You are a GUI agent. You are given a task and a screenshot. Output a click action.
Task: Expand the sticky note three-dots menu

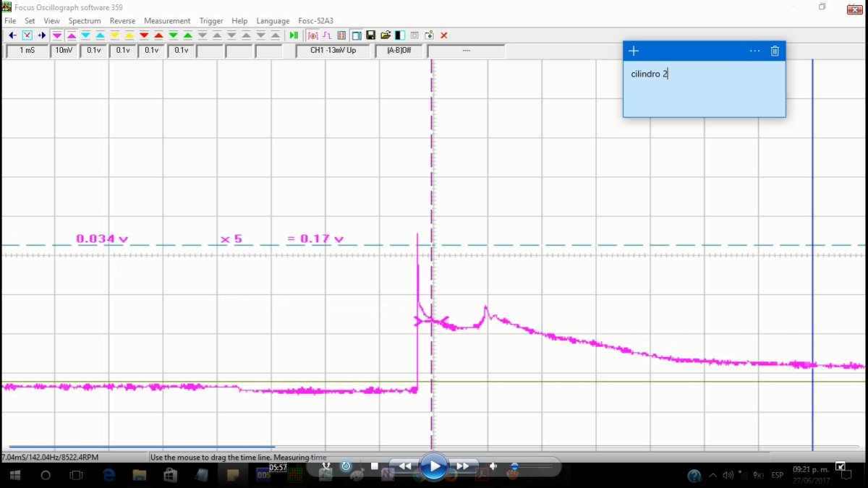coord(755,51)
